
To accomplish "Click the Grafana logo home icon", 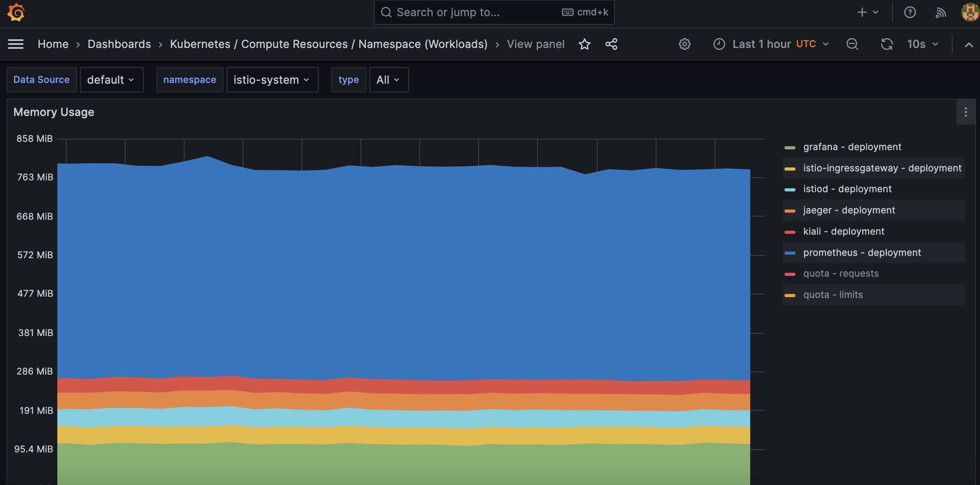I will click(x=16, y=12).
